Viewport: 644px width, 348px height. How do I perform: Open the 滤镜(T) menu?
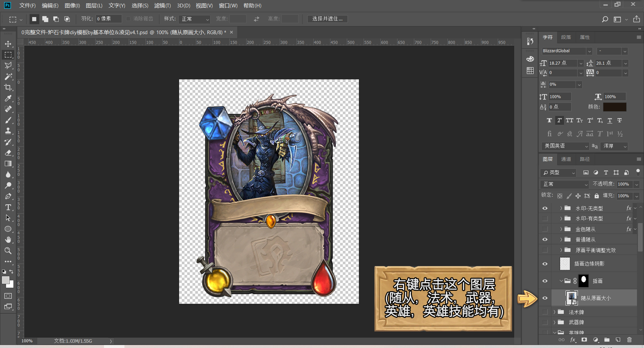point(162,6)
